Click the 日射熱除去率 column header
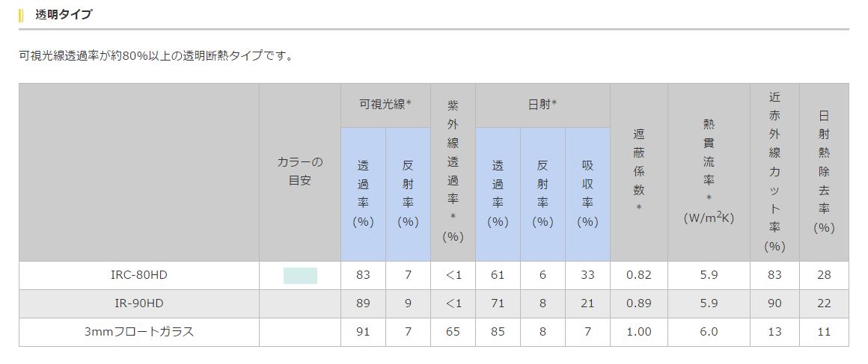The image size is (868, 364). click(824, 172)
